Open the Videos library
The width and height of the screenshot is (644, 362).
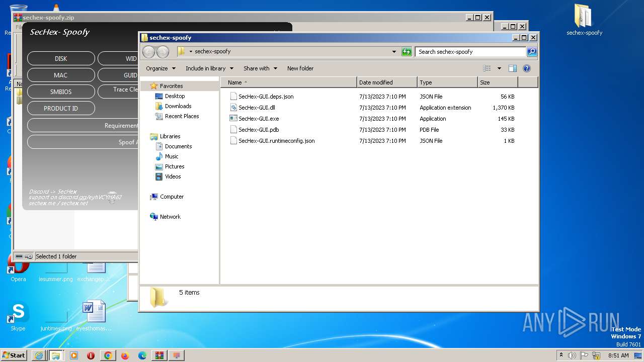(x=173, y=176)
